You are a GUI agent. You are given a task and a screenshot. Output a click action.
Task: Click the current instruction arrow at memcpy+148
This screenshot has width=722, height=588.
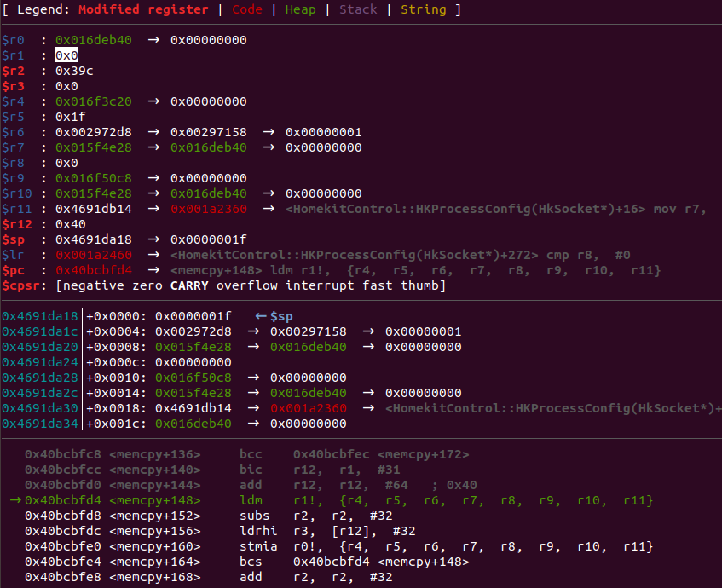[15, 500]
